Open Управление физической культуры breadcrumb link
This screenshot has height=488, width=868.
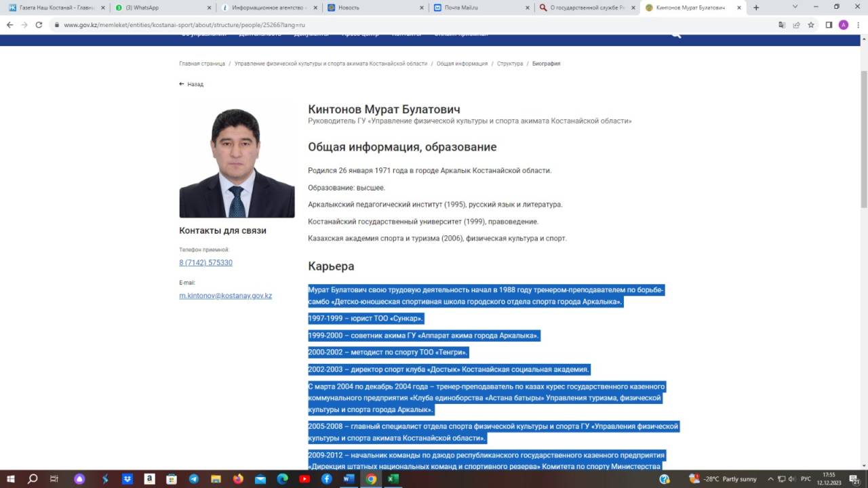[x=331, y=64]
